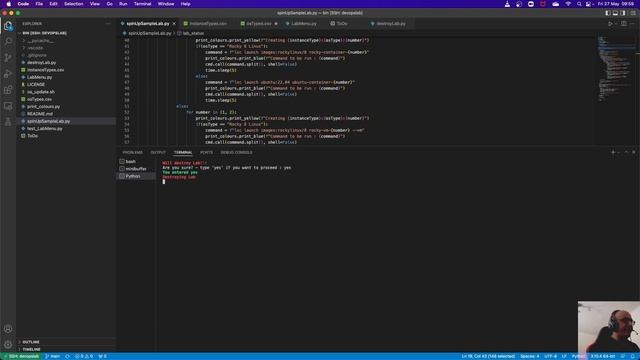Open the Remote Explorer view

[8, 106]
